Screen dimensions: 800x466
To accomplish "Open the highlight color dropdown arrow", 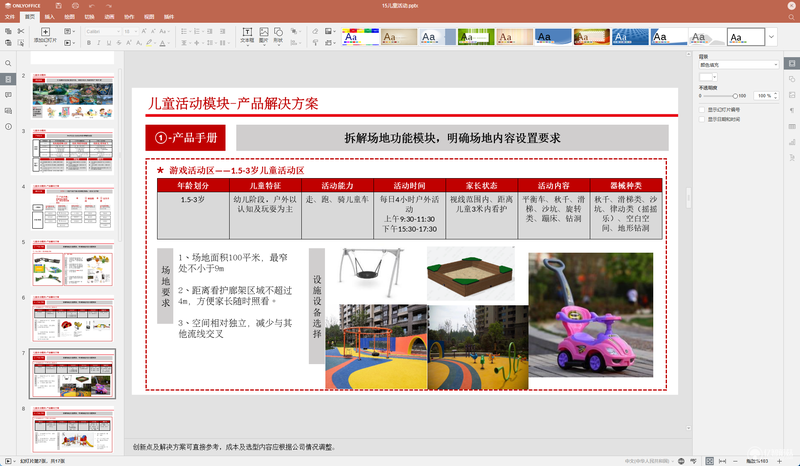I will pos(155,43).
